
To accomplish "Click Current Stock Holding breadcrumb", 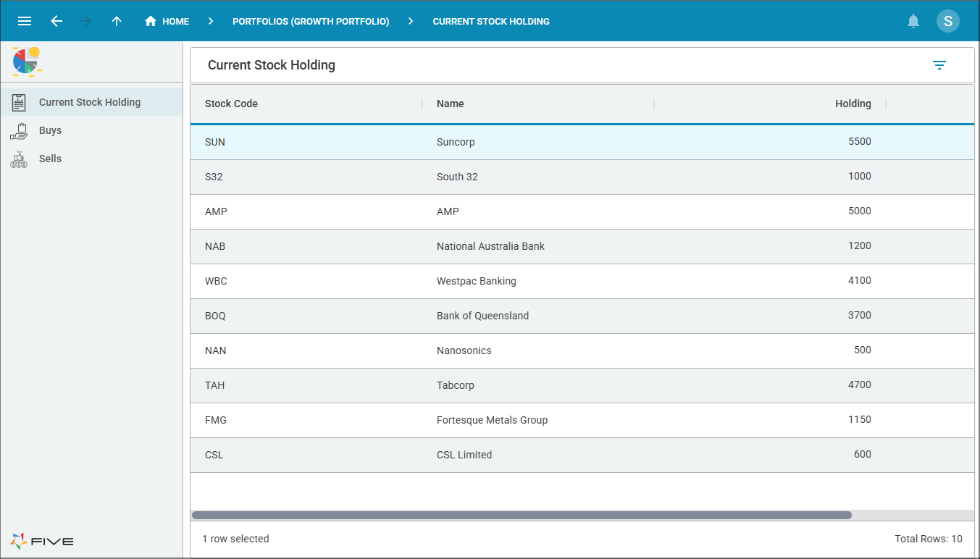I will point(491,22).
